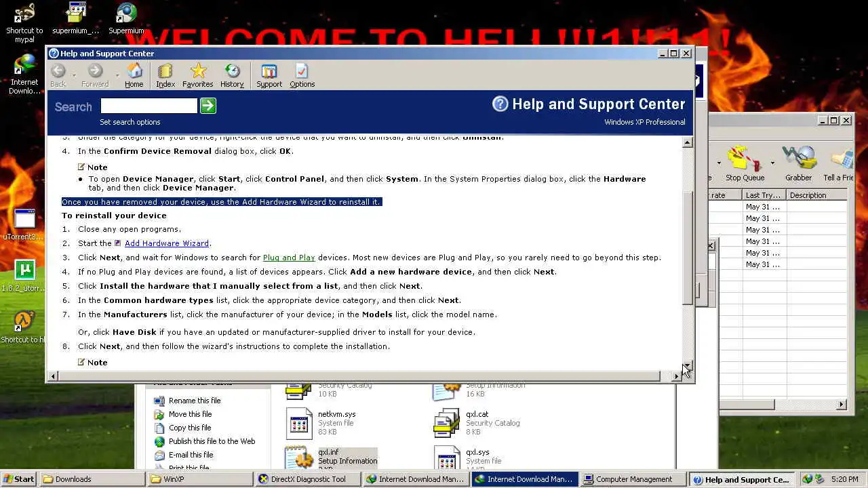
Task: Open the Index in Help and Support
Action: [x=165, y=75]
